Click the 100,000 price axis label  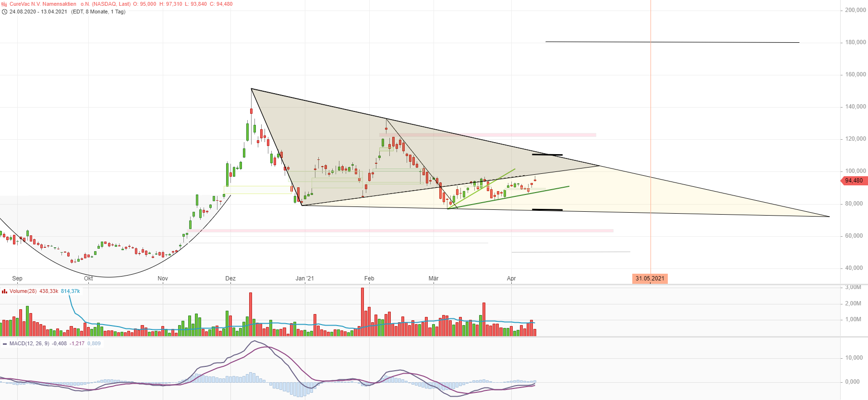pyautogui.click(x=856, y=171)
